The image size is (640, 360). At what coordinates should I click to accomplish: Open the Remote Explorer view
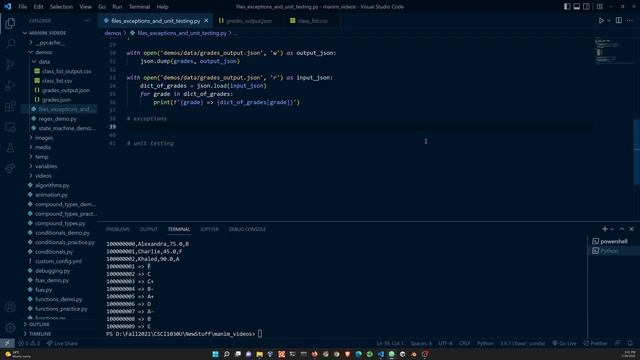tap(10, 127)
